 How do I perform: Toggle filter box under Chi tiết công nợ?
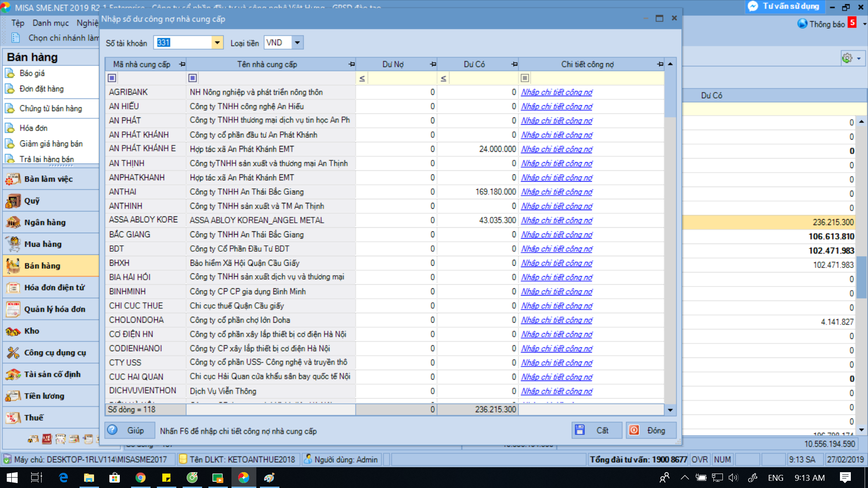524,78
